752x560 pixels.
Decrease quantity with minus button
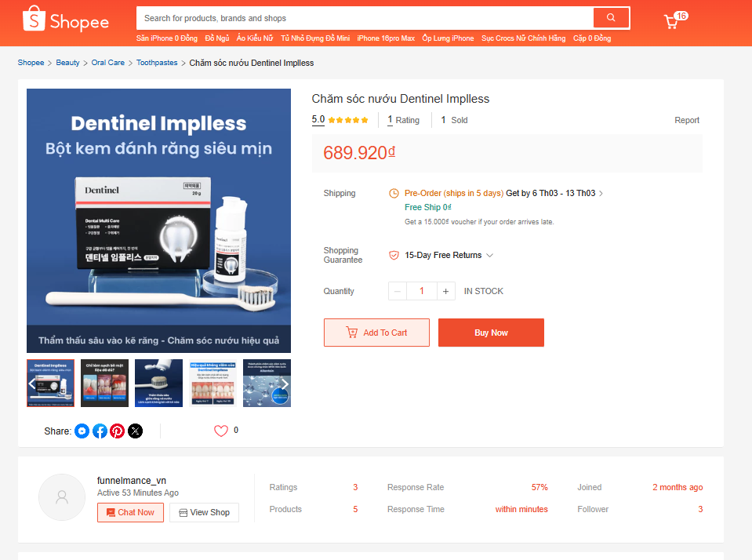click(397, 291)
